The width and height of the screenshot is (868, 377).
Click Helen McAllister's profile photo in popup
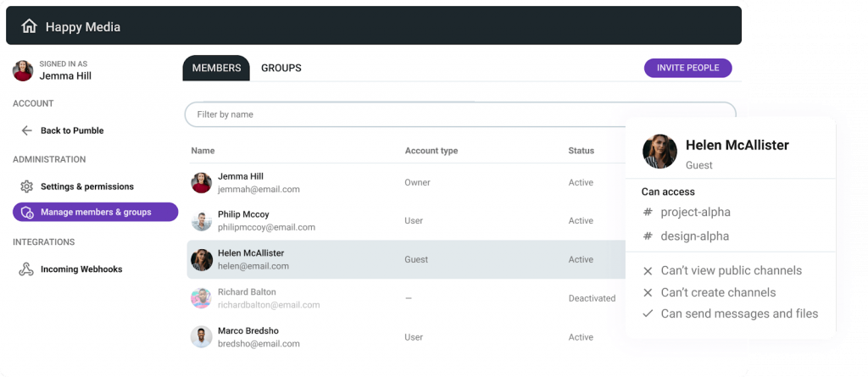coord(659,151)
